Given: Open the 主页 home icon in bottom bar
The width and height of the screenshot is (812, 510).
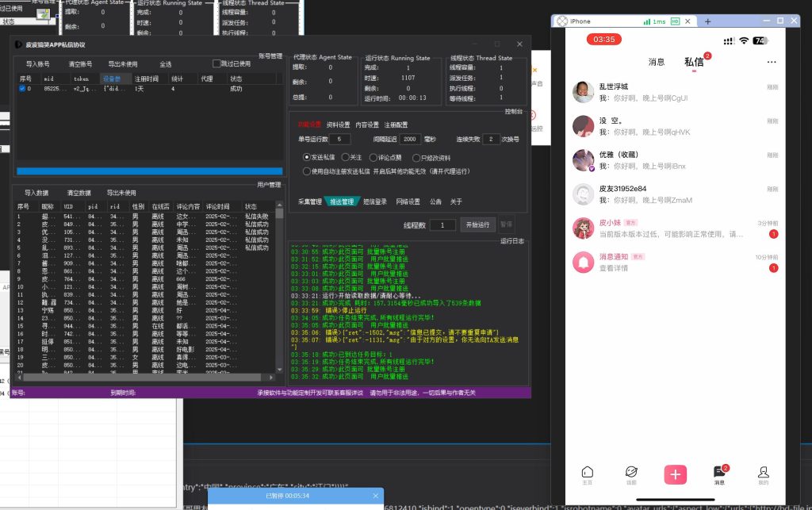Looking at the screenshot, I should pyautogui.click(x=587, y=473).
